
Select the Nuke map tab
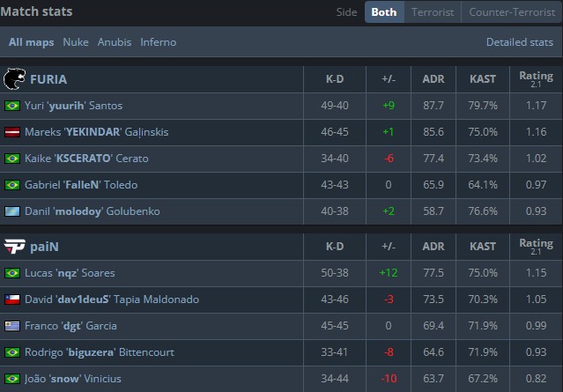77,42
